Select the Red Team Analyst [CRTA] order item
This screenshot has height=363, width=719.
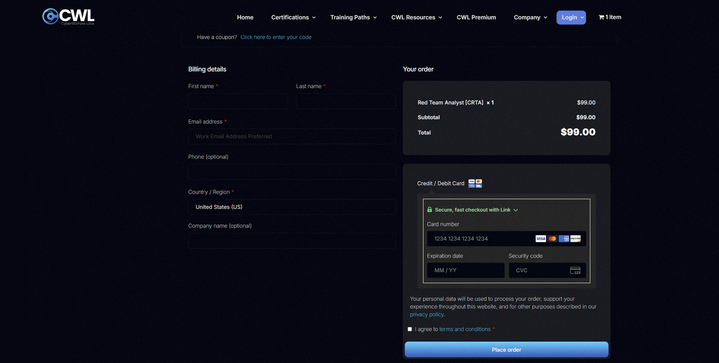point(455,103)
